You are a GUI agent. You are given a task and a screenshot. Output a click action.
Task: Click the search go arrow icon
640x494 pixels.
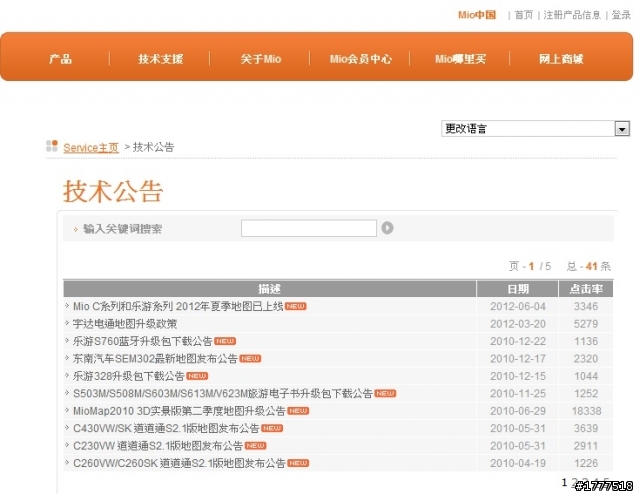[x=387, y=228]
